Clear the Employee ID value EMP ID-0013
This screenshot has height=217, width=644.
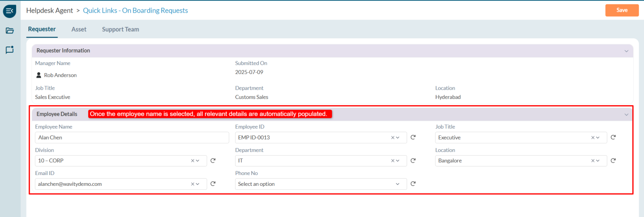392,138
